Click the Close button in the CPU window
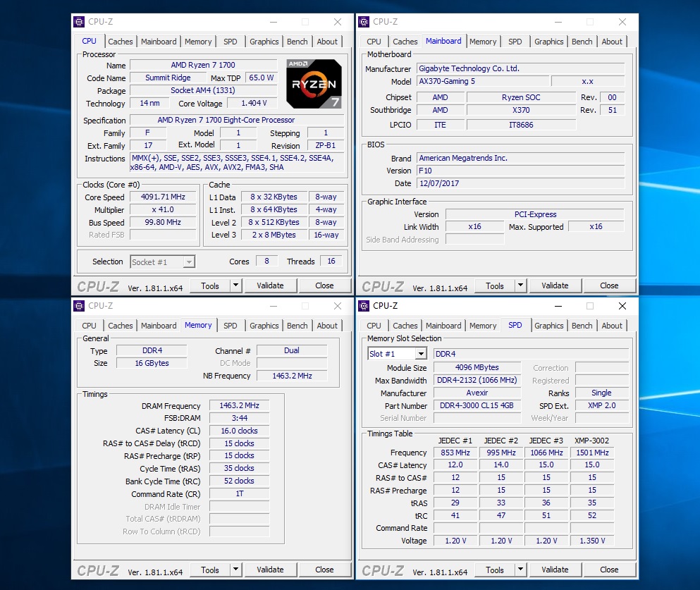The height and width of the screenshot is (590, 700). pyautogui.click(x=324, y=285)
